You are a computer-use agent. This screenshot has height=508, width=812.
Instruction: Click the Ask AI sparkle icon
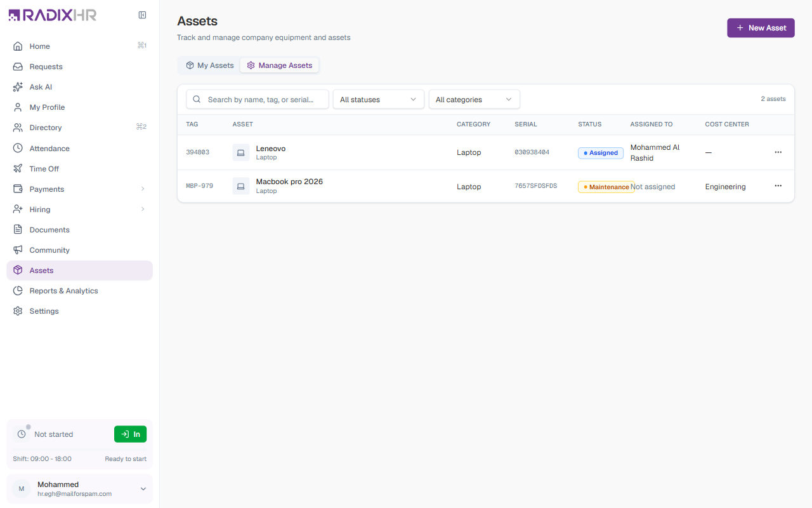pos(18,86)
